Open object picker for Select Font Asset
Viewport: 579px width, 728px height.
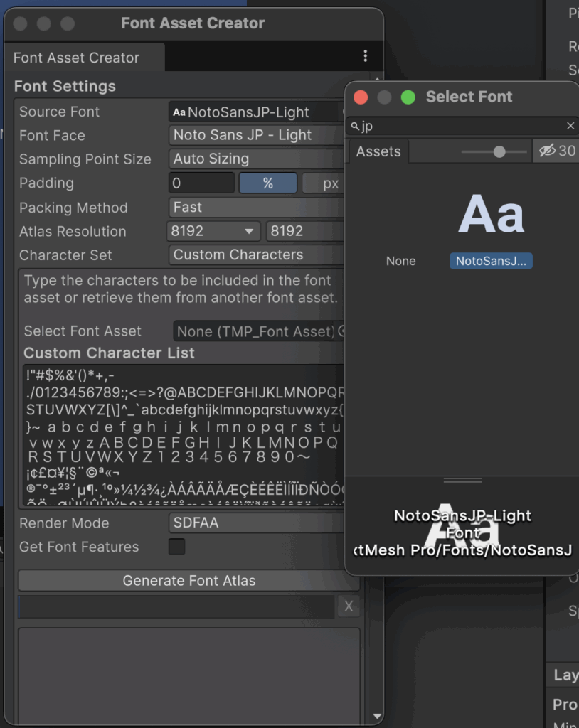point(340,331)
